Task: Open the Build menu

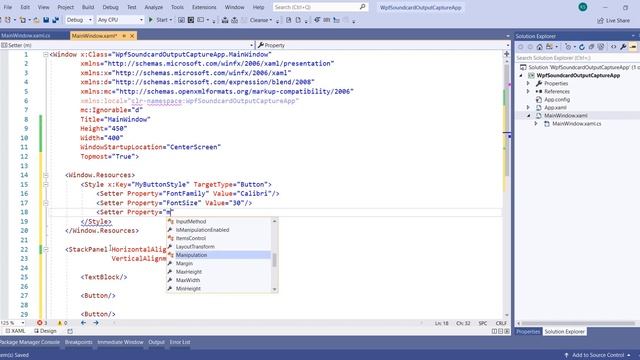Action: 88,7
